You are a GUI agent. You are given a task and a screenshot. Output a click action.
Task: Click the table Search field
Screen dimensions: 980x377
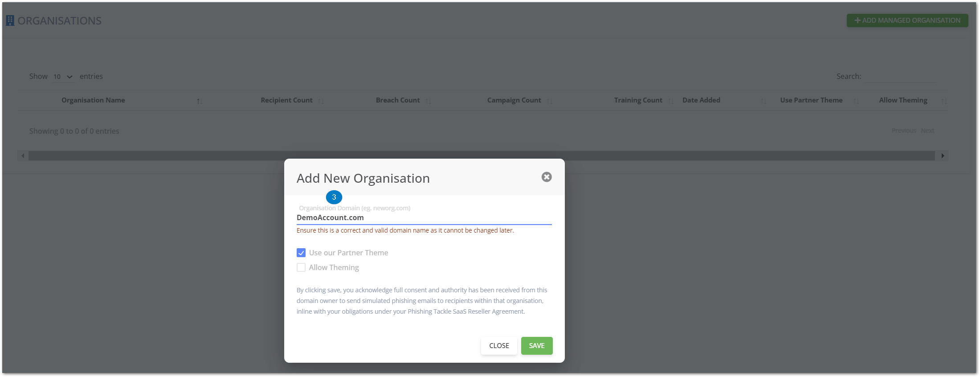(x=901, y=77)
